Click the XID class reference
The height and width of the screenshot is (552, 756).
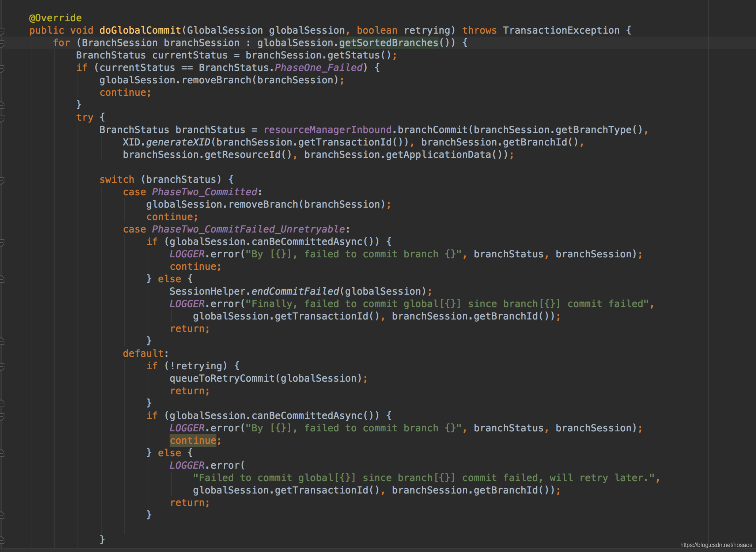[132, 142]
